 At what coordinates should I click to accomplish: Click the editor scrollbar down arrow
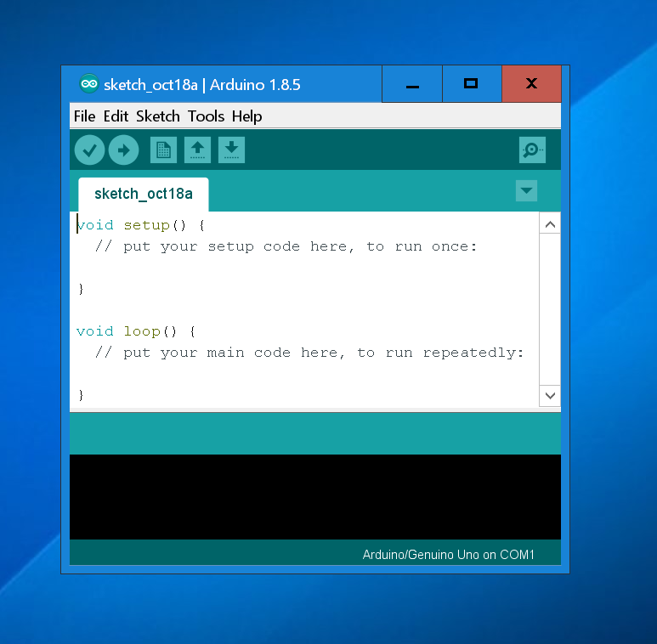pyautogui.click(x=550, y=395)
